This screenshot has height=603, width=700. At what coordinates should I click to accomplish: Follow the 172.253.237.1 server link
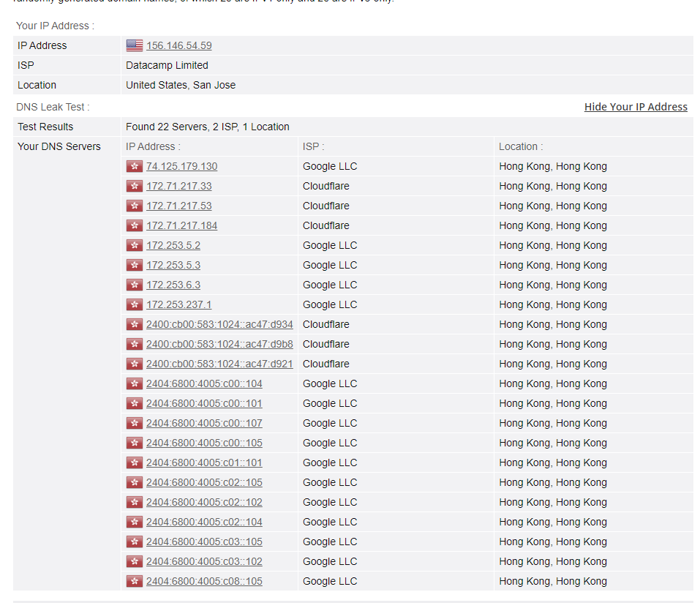pos(179,304)
